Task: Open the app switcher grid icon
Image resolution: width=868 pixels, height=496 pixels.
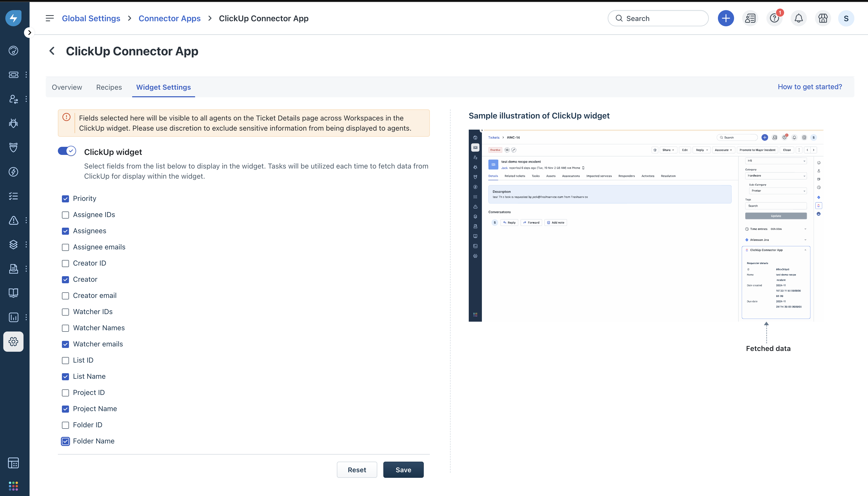Action: [13, 486]
